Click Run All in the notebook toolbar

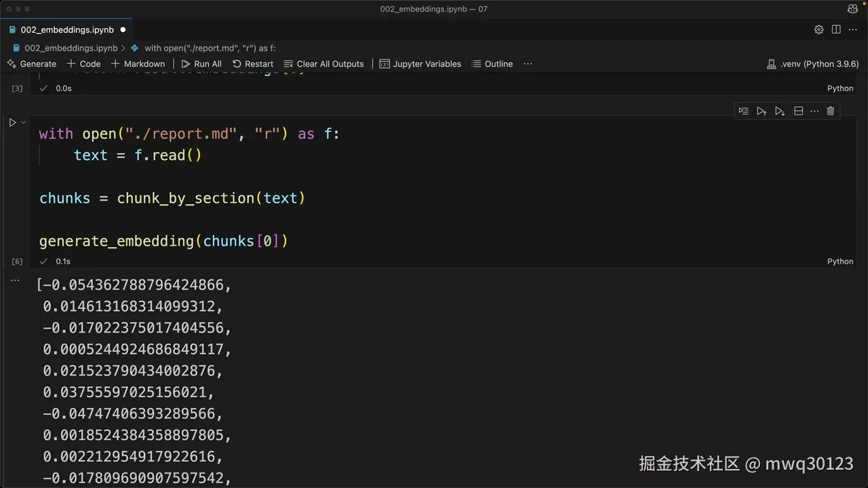pos(201,64)
